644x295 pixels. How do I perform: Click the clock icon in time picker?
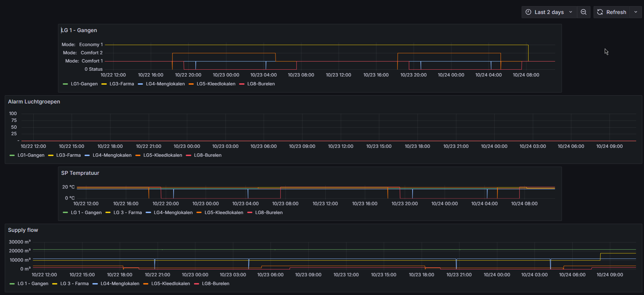(528, 12)
